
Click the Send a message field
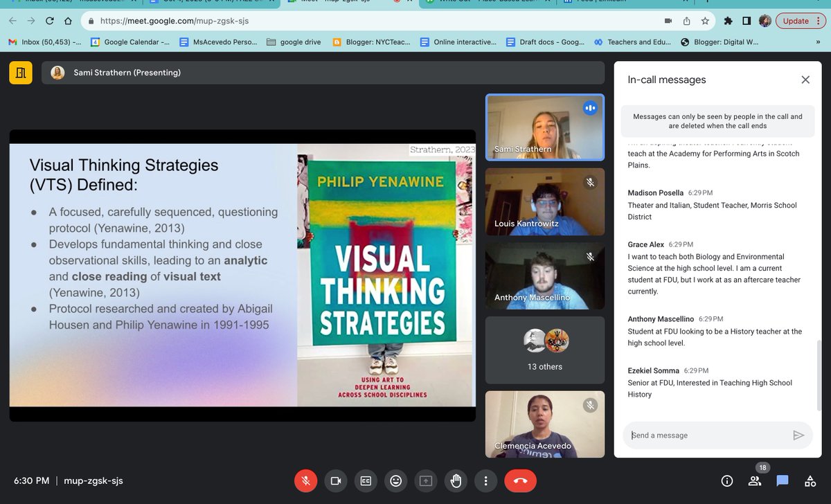click(708, 435)
